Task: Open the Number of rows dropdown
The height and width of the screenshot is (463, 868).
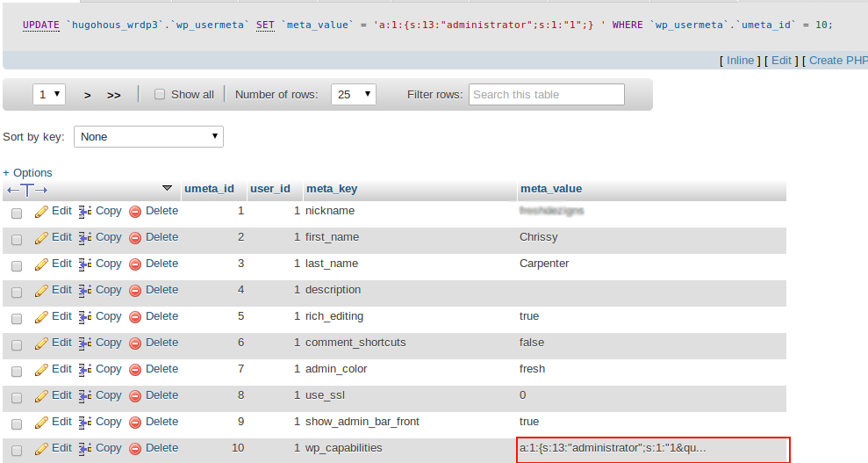Action: tap(353, 95)
